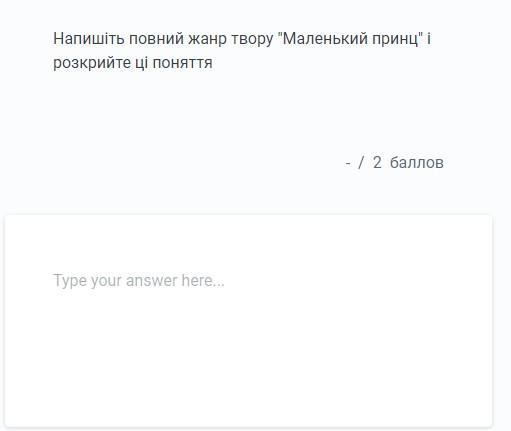511x431 pixels.
Task: Click the word "принц" in the title
Action: point(395,39)
